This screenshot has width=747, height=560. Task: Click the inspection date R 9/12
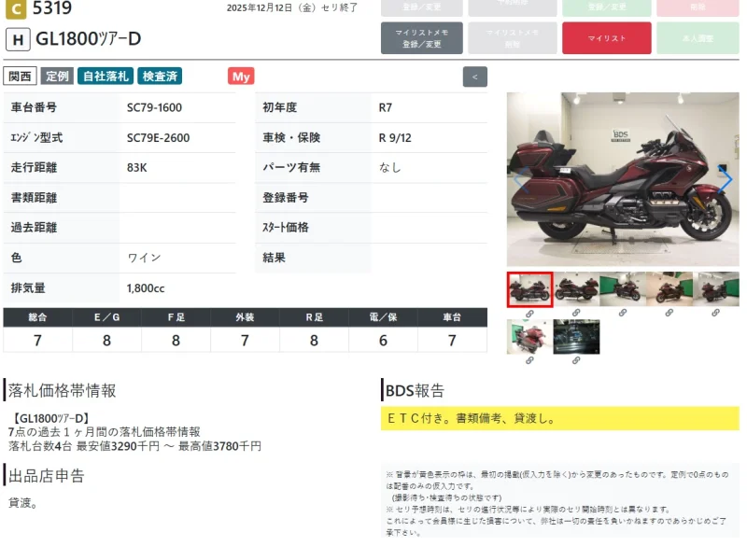[x=395, y=137]
